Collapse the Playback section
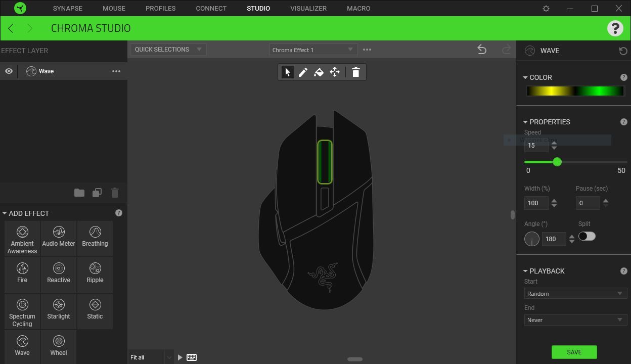Screen dimensions: 631x364 point(525,271)
